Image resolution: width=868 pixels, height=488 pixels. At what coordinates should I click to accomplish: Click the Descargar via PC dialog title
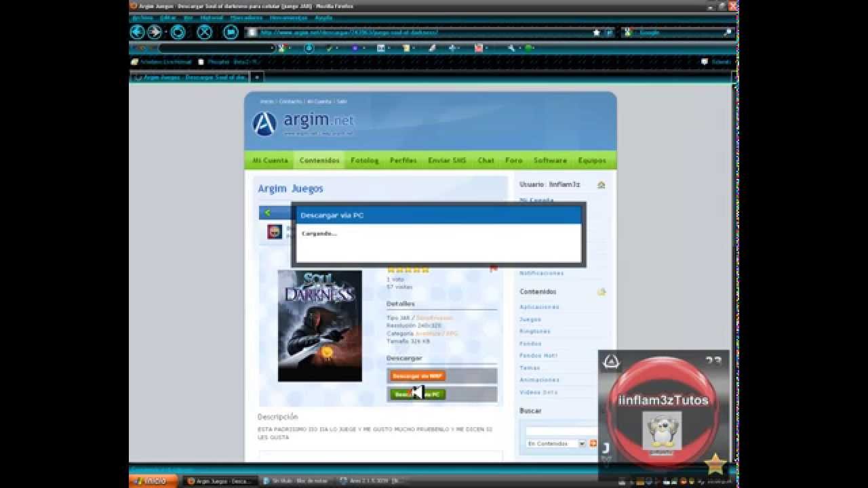click(332, 216)
